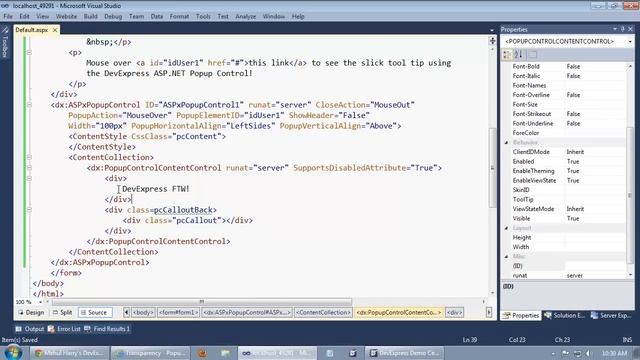Select the <ContentCollection> tag breadcrumb
This screenshot has height=360, width=640.
click(x=323, y=312)
